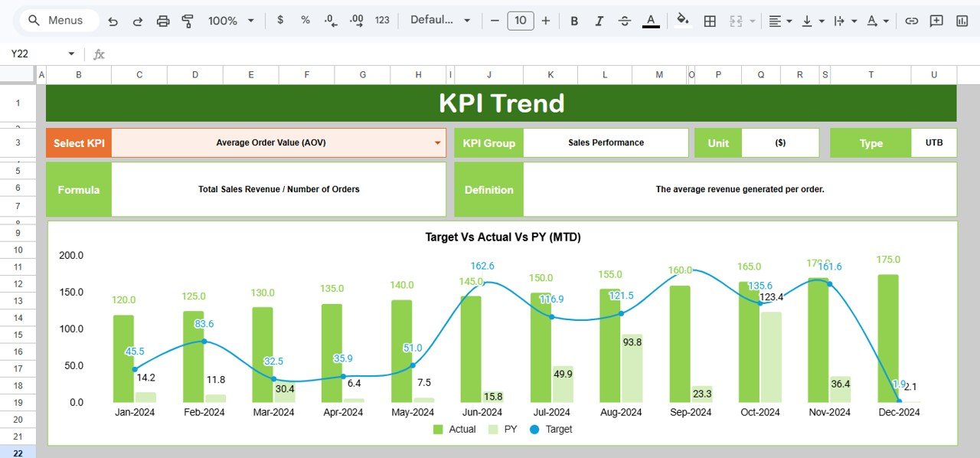Undo the last action
The image size is (980, 458).
pyautogui.click(x=113, y=21)
